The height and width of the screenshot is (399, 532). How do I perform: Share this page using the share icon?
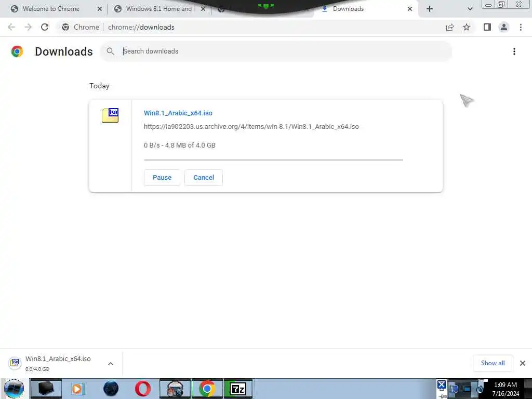(x=450, y=27)
